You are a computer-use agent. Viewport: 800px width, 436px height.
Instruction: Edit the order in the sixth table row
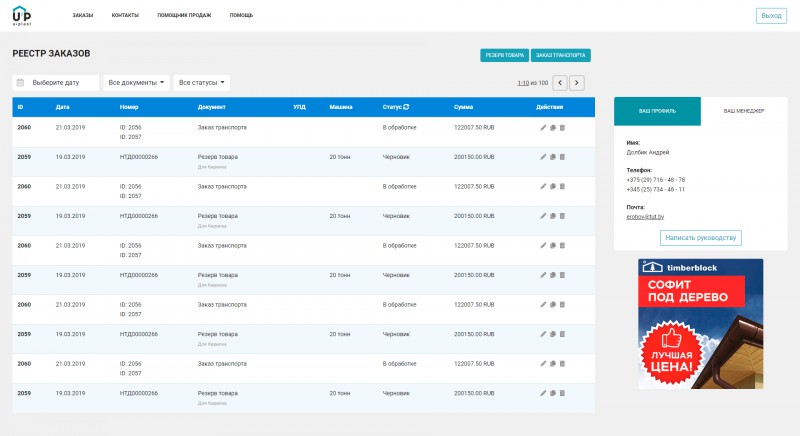coord(543,275)
